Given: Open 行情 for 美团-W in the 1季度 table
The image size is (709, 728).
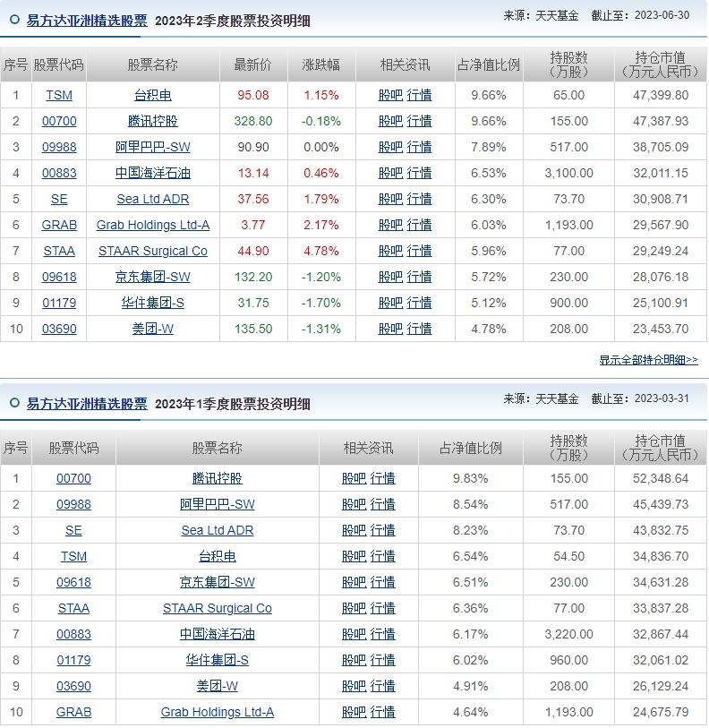Looking at the screenshot, I should [382, 686].
